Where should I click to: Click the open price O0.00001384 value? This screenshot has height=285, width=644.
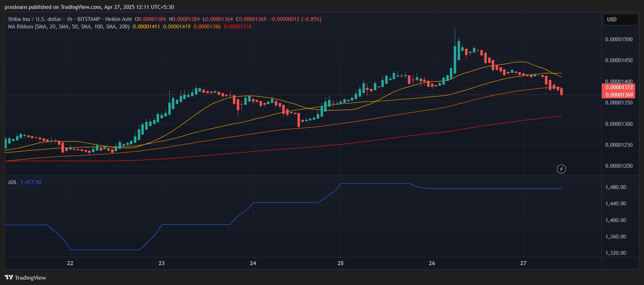click(151, 19)
